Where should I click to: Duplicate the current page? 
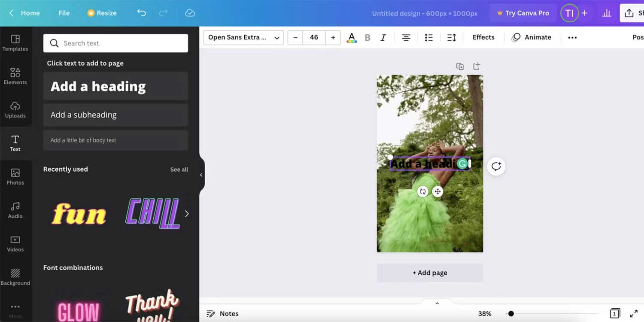(460, 66)
